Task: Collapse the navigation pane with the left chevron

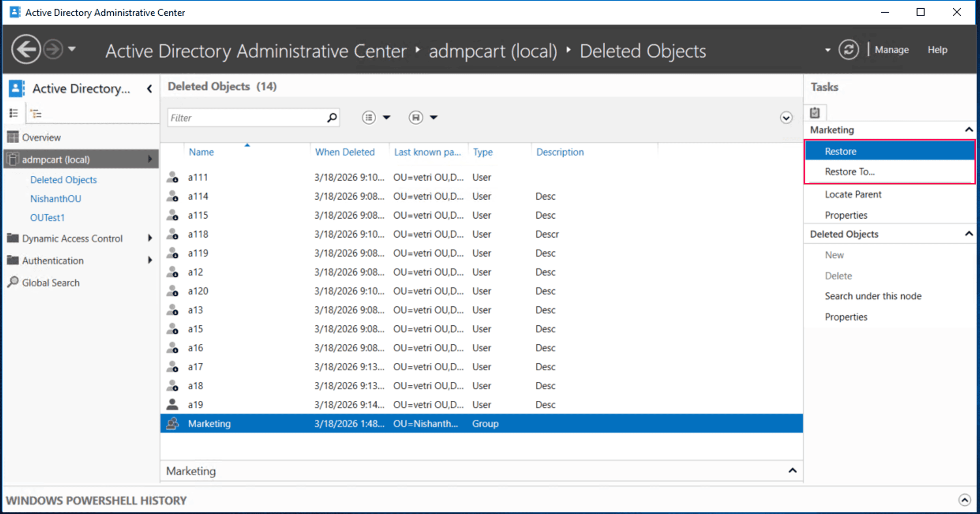Action: pyautogui.click(x=149, y=88)
